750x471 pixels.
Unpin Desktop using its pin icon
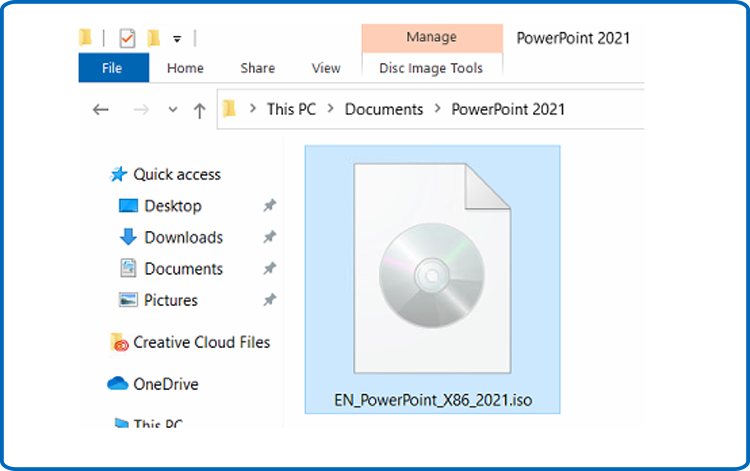click(269, 206)
